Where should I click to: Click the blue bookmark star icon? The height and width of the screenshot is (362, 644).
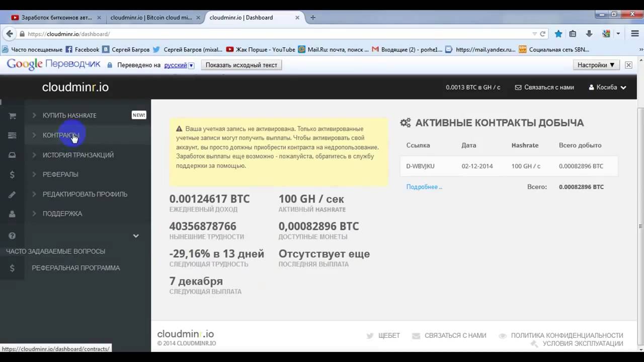558,34
